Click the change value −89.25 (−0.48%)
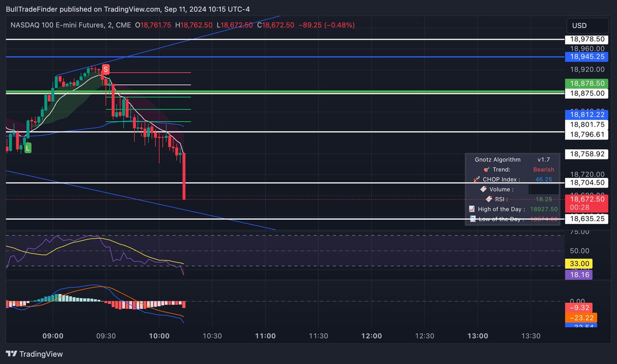Viewport: 617px width, 364px height. coord(326,25)
